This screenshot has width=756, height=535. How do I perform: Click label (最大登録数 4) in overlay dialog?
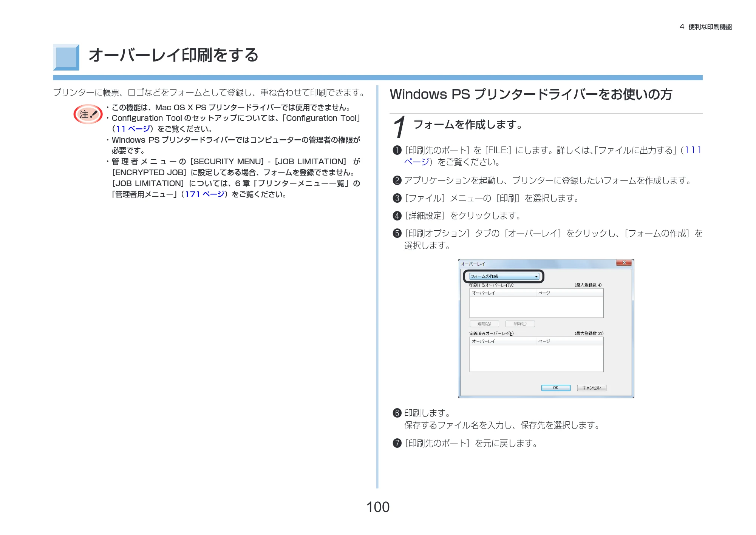coord(588,285)
